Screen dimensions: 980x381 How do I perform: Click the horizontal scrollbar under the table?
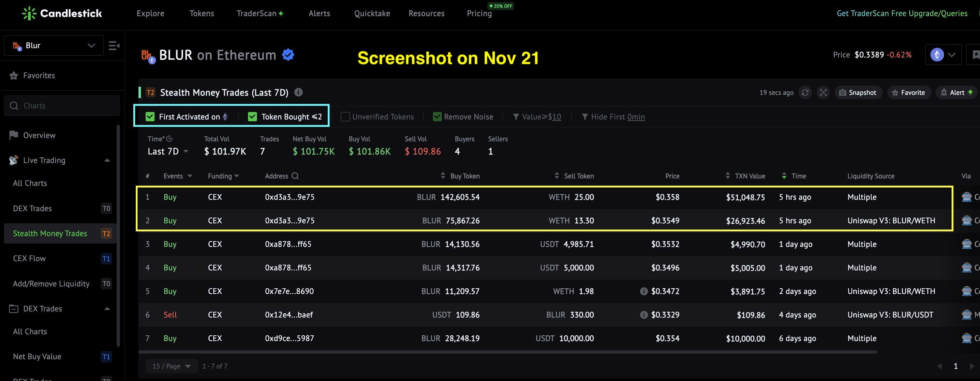tap(508, 352)
